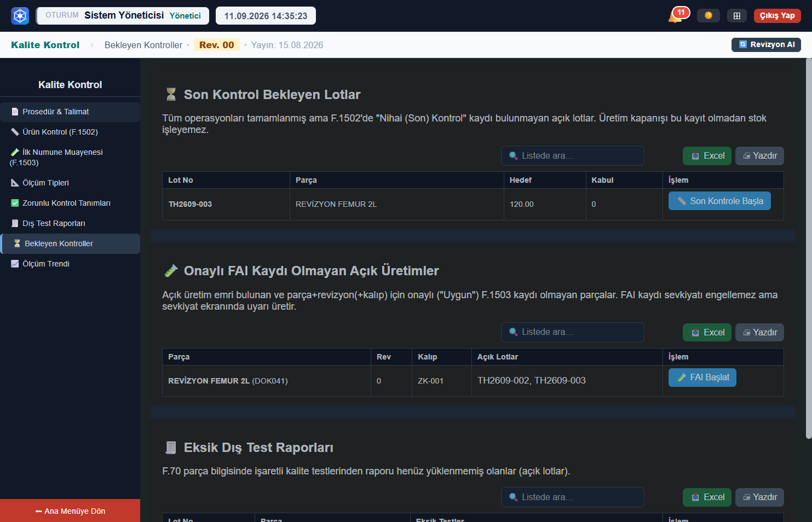Open Prosedür & Talimat menu item
This screenshot has height=522, width=812.
[x=70, y=112]
